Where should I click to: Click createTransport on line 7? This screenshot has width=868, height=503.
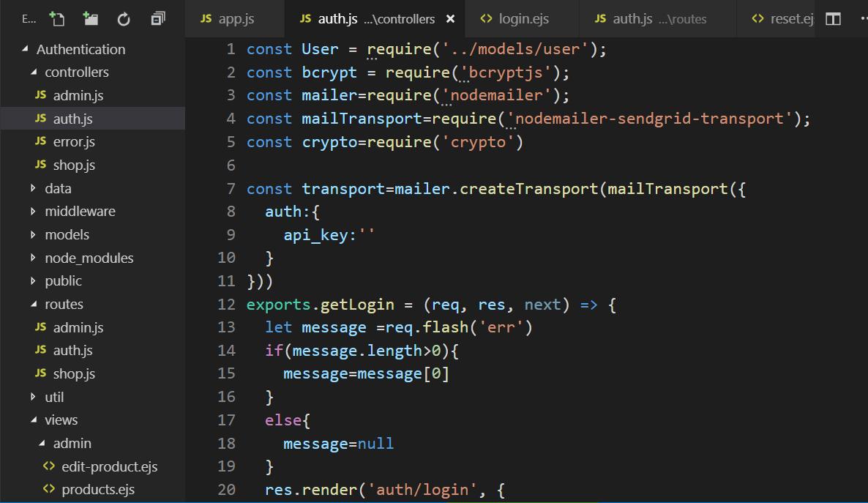(x=528, y=188)
